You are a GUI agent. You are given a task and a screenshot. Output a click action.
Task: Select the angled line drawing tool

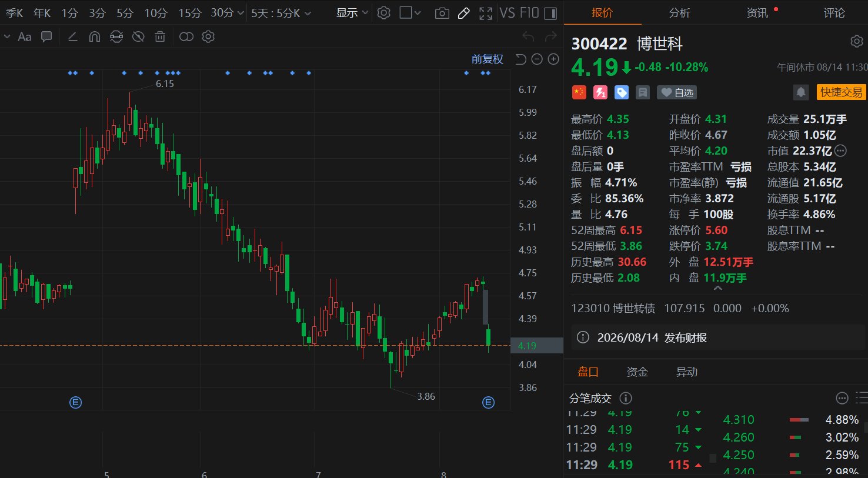(x=72, y=37)
